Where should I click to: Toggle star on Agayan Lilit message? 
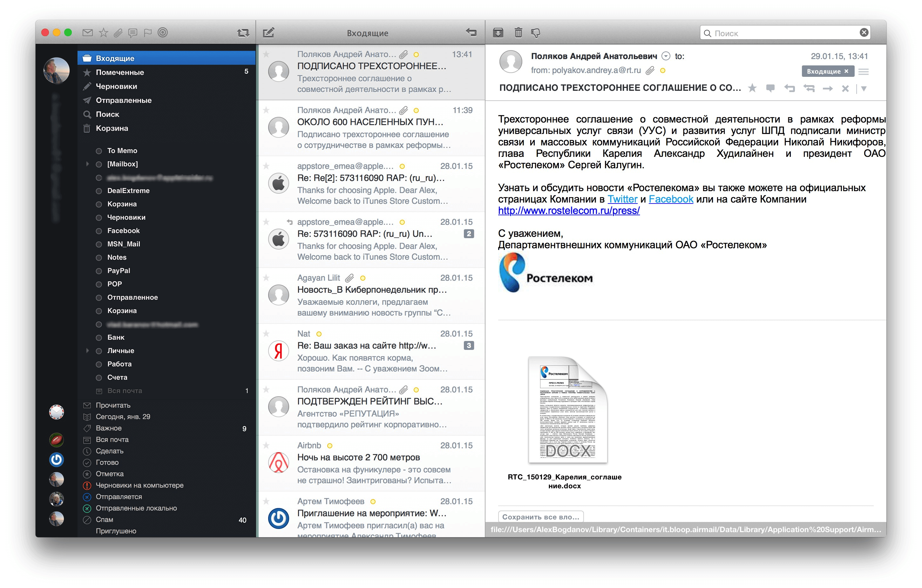[x=266, y=278]
